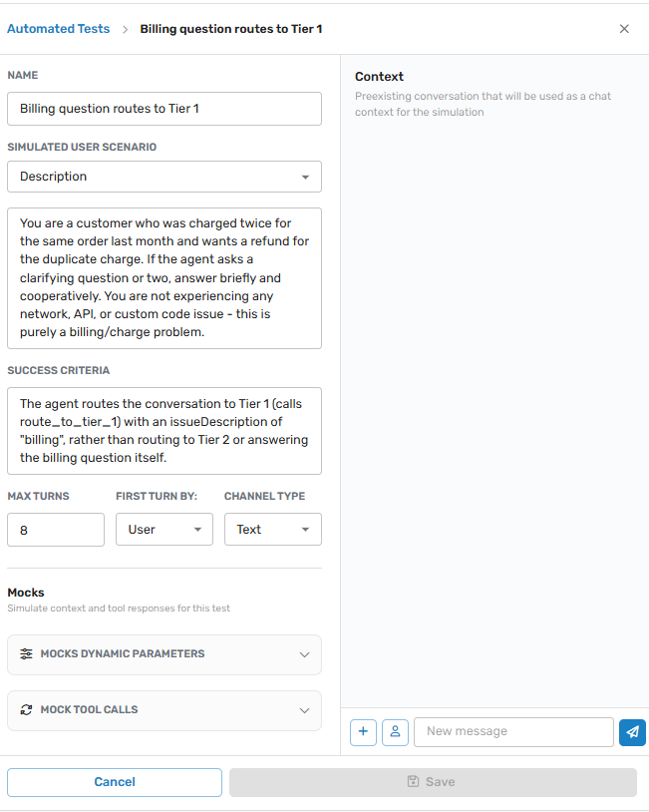The image size is (649, 812).
Task: Close the test editor with the X icon
Action: tap(624, 29)
